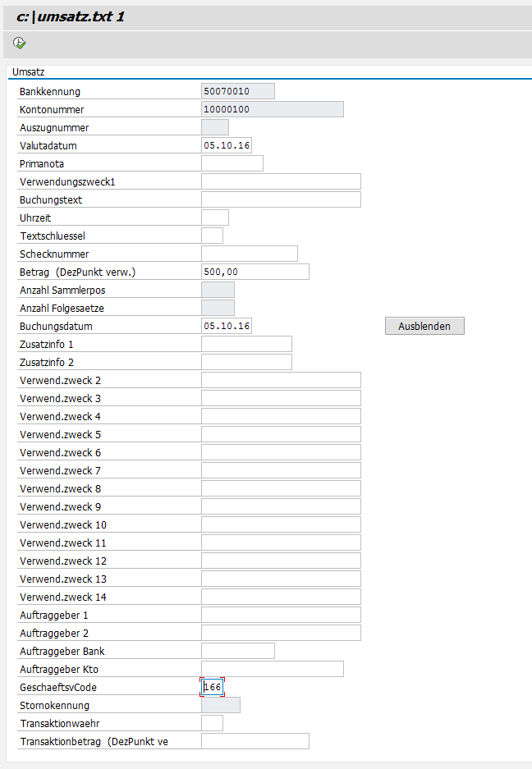This screenshot has width=532, height=769.
Task: Select the Auftraggeber Bank field
Action: tap(237, 651)
